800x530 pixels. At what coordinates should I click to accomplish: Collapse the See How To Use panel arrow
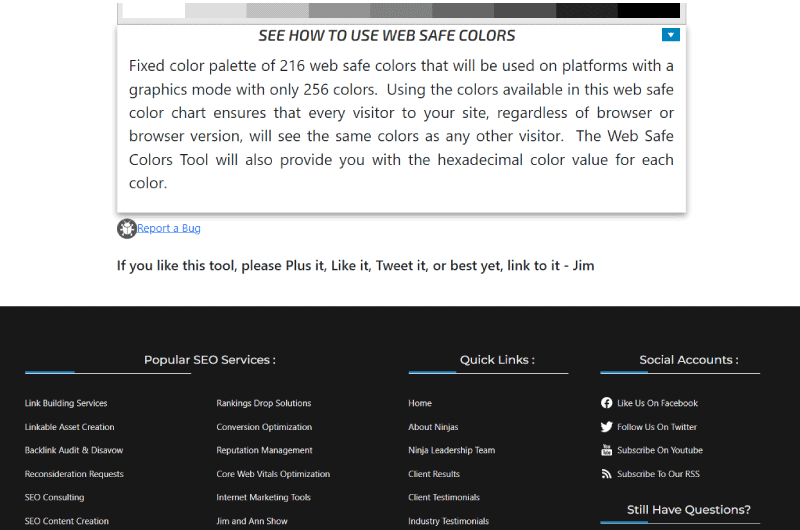[670, 35]
